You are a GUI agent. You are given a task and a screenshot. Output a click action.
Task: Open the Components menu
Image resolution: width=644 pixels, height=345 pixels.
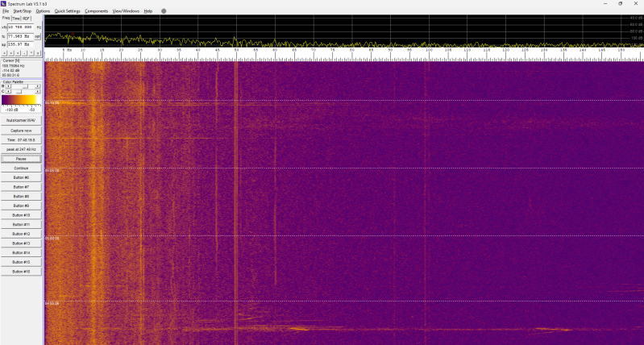tap(97, 11)
